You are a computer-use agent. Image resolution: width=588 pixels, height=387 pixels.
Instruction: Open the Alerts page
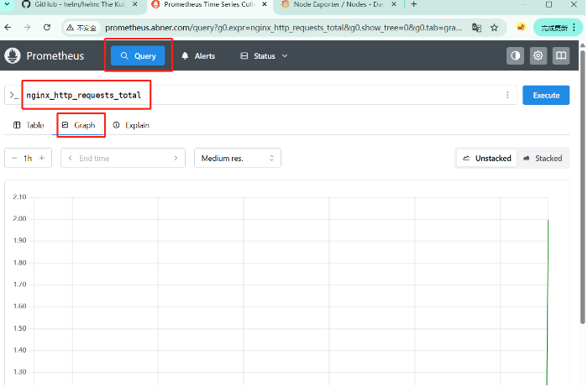point(198,55)
